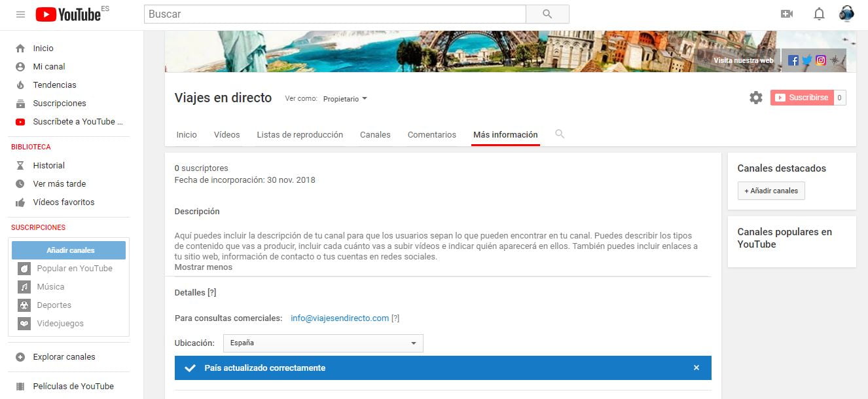
Task: Open the hamburger guide menu
Action: pyautogui.click(x=21, y=14)
